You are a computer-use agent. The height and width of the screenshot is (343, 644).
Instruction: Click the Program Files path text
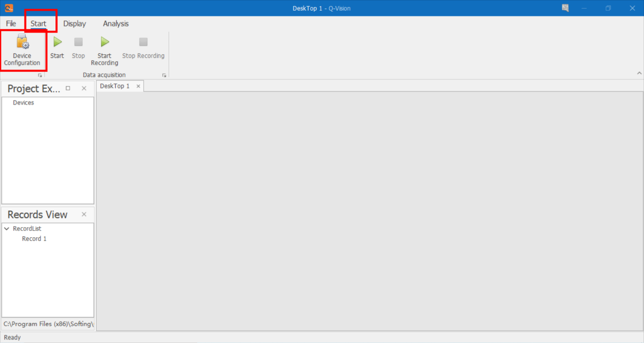coord(48,324)
